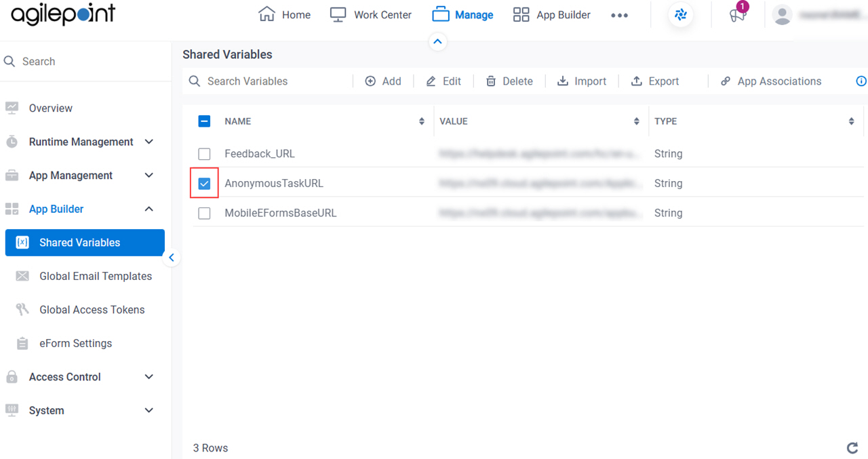Open App Builder top tab label
Viewport: 868px width, 459px height.
pos(564,15)
